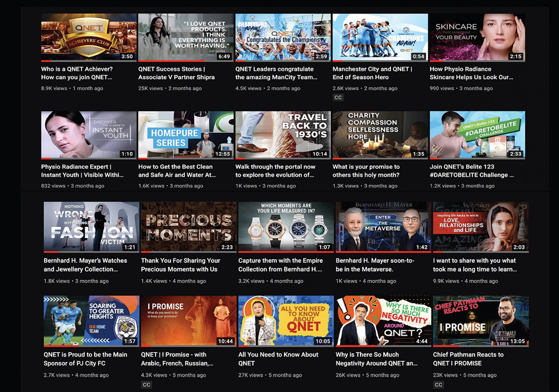Play 'Travel Back to 1930's' thumbnail
This screenshot has width=559, height=392.
283,135
